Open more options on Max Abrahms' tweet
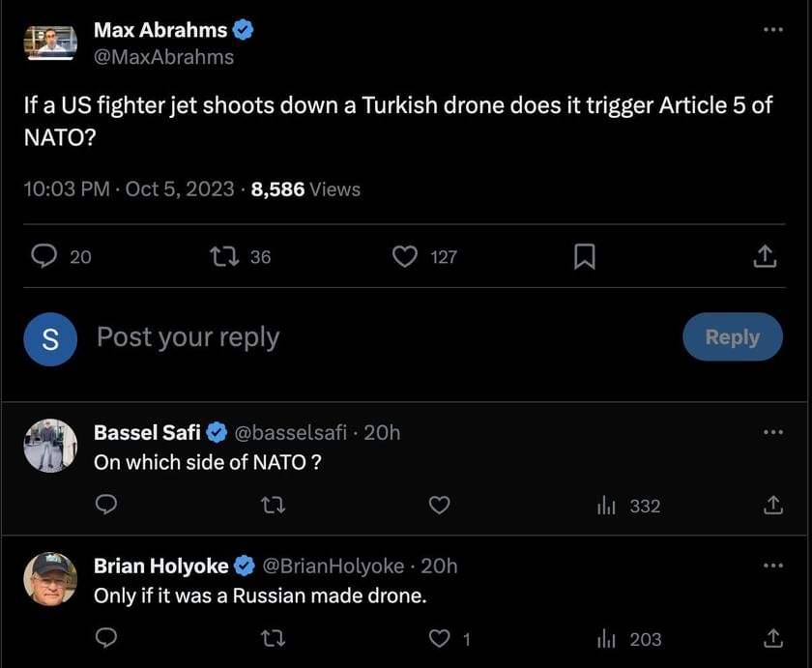The image size is (812, 668). 772,30
